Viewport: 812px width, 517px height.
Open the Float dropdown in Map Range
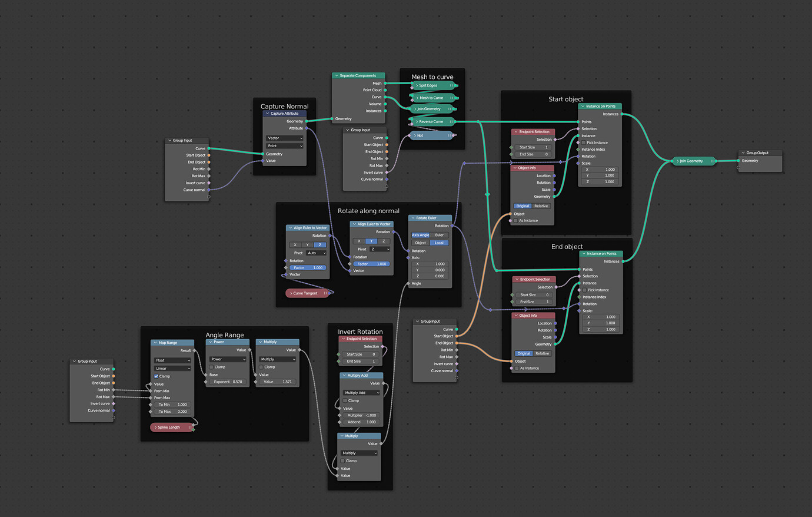[x=172, y=360]
